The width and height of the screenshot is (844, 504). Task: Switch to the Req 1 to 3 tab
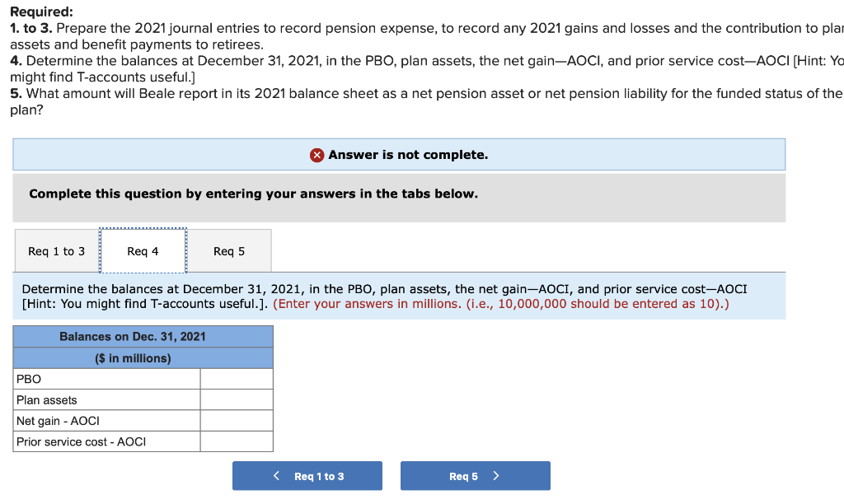tap(56, 250)
